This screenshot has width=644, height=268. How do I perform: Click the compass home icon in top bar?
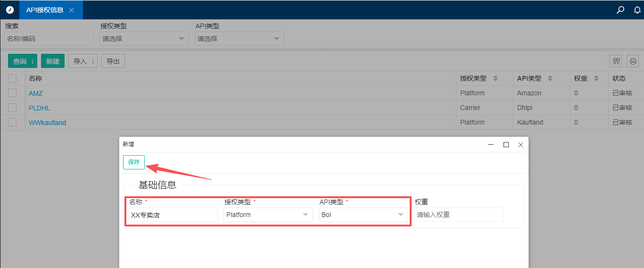pos(10,10)
